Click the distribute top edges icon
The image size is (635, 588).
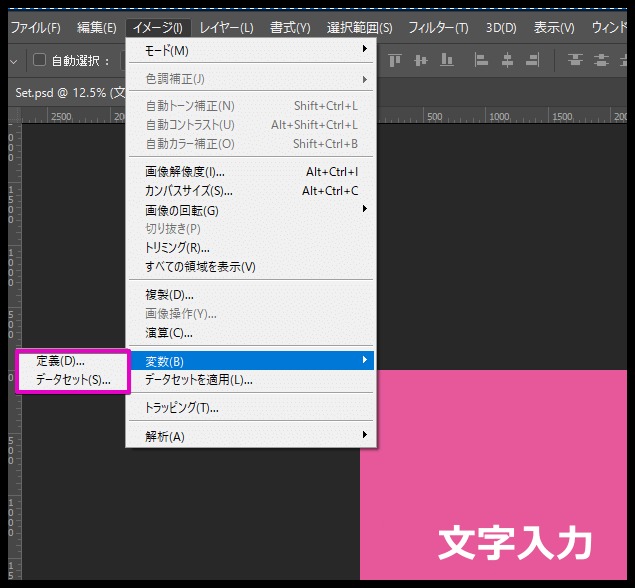[x=575, y=61]
